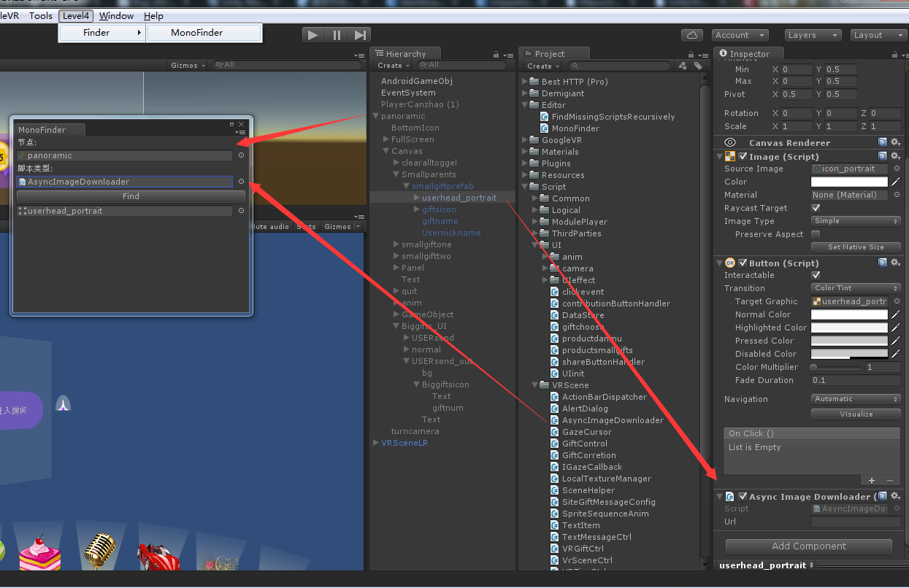Toggle the Raycast Target checkbox
Viewport: 909px width, 588px height.
(816, 208)
